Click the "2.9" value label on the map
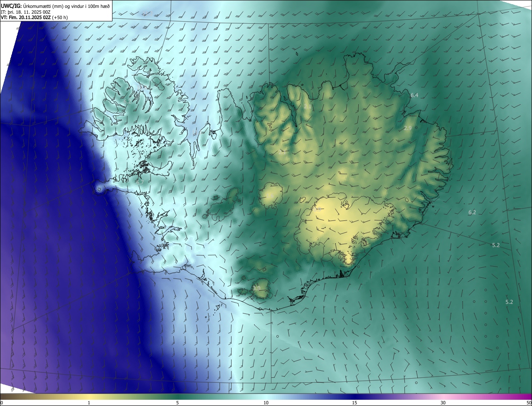The height and width of the screenshot is (406, 532). click(x=408, y=128)
